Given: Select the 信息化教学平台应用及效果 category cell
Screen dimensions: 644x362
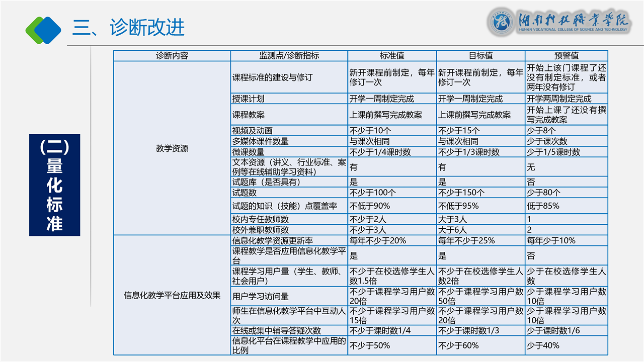Looking at the screenshot, I should click(172, 295).
